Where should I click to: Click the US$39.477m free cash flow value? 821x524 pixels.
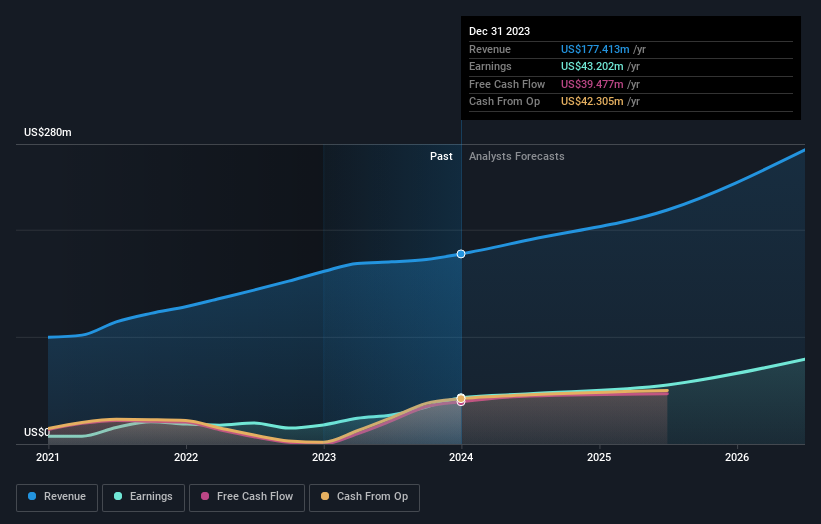coord(592,84)
